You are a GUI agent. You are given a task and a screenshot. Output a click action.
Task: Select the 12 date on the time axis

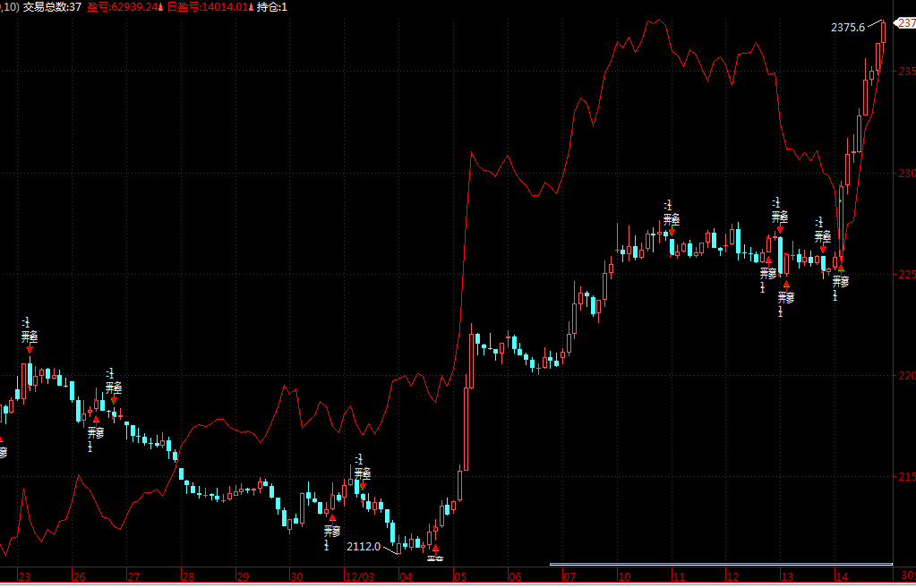point(732,577)
